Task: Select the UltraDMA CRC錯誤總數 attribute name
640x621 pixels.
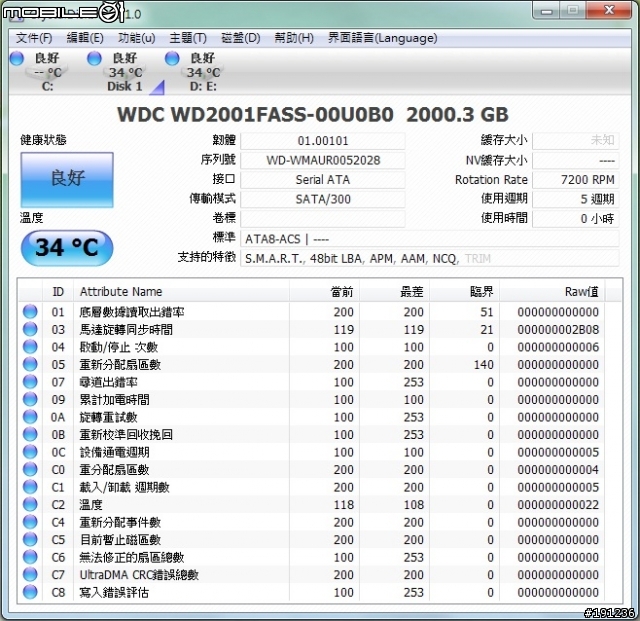Action: (x=139, y=576)
